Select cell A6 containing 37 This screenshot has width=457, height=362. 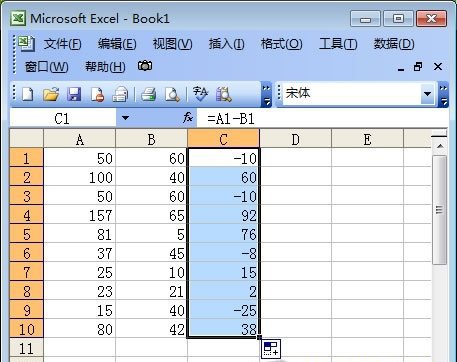pos(79,253)
